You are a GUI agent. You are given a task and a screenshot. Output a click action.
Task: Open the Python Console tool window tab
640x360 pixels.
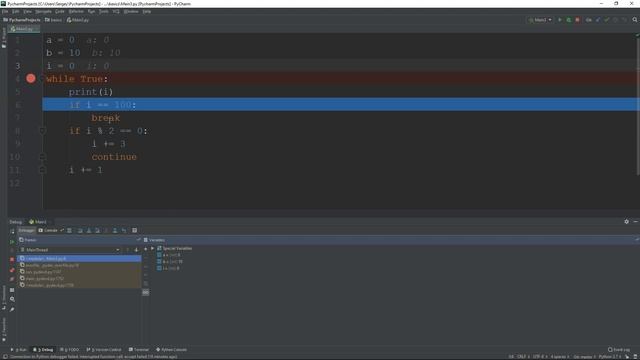click(171, 350)
